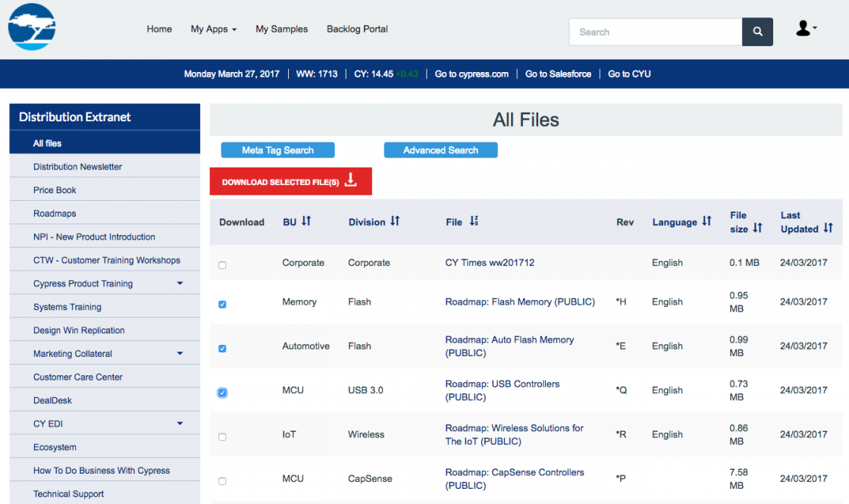Open Roadmap: Flash Memory (PUBLIC) link
This screenshot has height=504, width=849.
520,302
